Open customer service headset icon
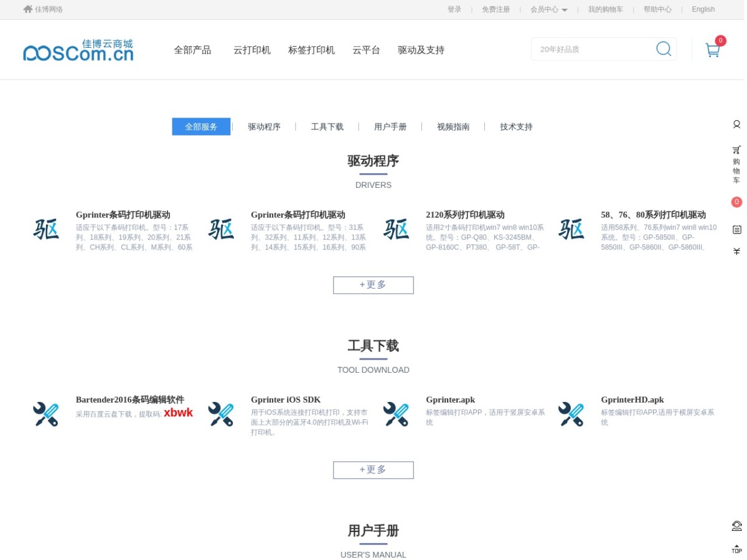The width and height of the screenshot is (747, 560). [736, 526]
